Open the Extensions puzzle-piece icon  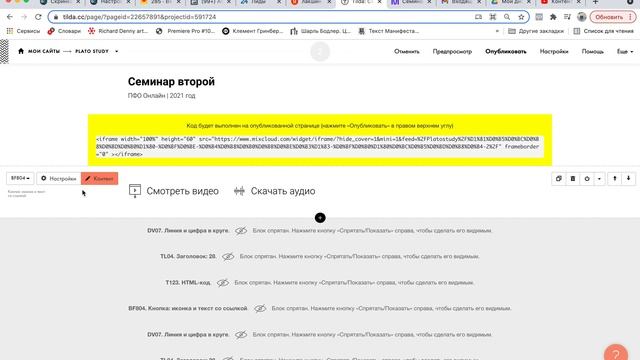[x=553, y=17]
